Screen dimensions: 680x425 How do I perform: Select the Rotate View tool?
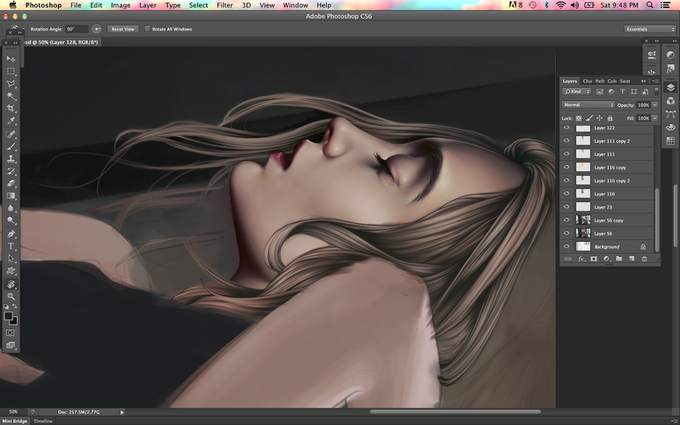pos(11,284)
